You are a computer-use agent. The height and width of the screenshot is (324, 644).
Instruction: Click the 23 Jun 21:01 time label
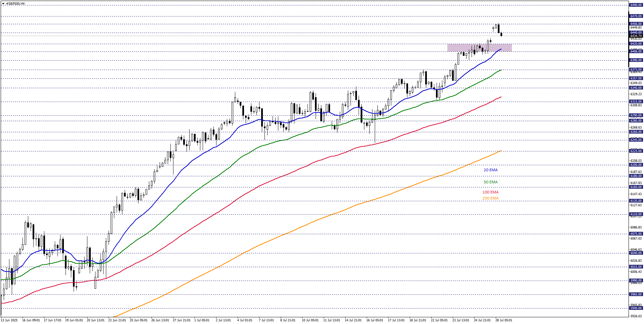[117, 320]
